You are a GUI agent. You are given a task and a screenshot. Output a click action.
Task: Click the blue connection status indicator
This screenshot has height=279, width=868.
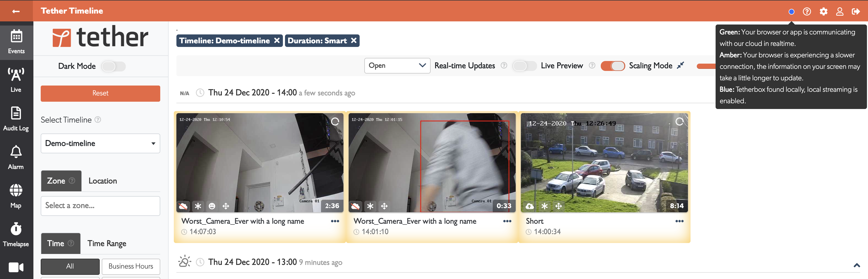pos(791,12)
